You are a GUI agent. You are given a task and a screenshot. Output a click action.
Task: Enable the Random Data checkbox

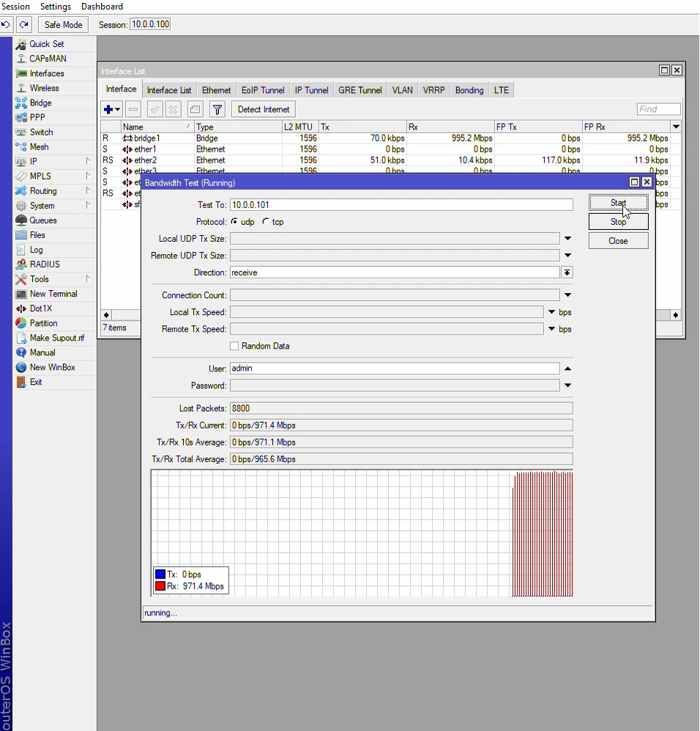point(234,346)
